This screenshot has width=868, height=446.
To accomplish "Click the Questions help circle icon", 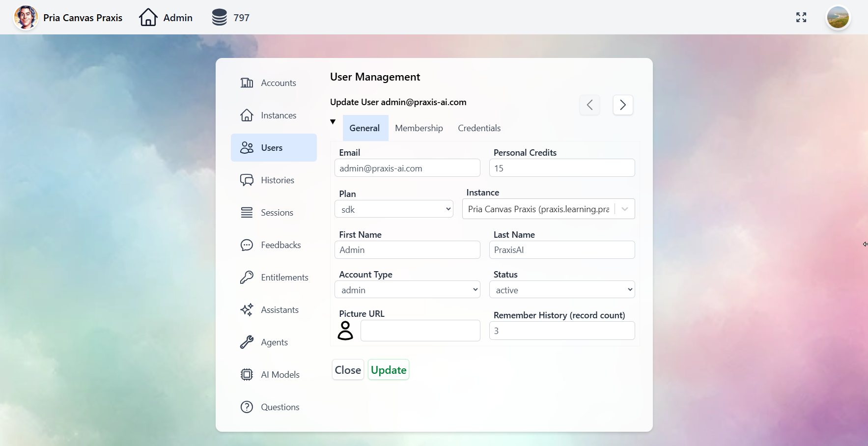I will point(247,407).
